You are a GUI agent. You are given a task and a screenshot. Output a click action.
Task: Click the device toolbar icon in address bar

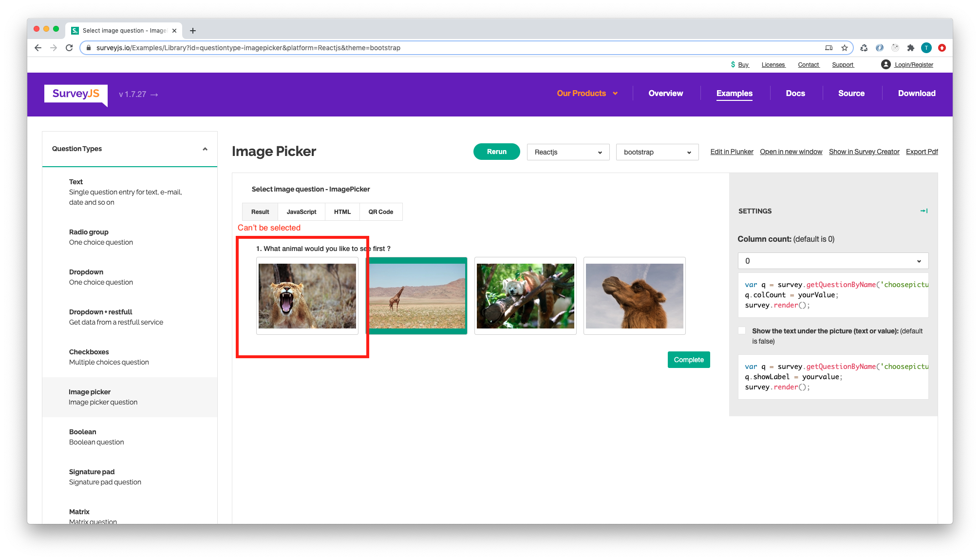point(829,48)
